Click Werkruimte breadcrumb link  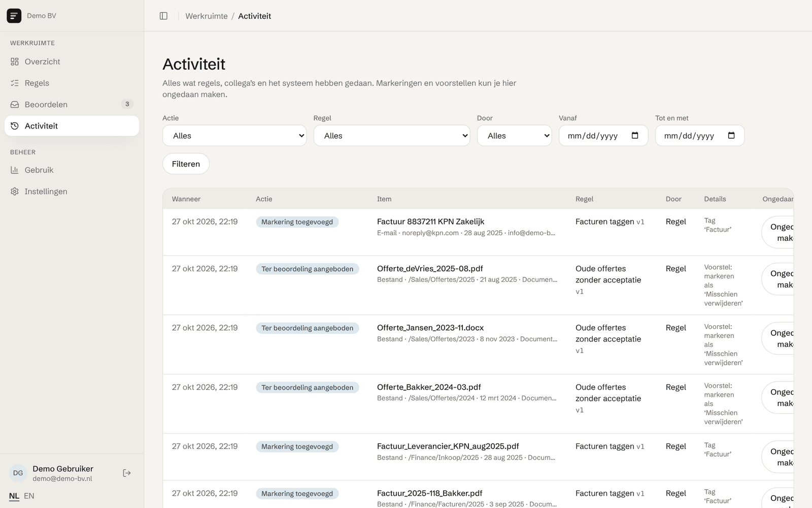(207, 16)
